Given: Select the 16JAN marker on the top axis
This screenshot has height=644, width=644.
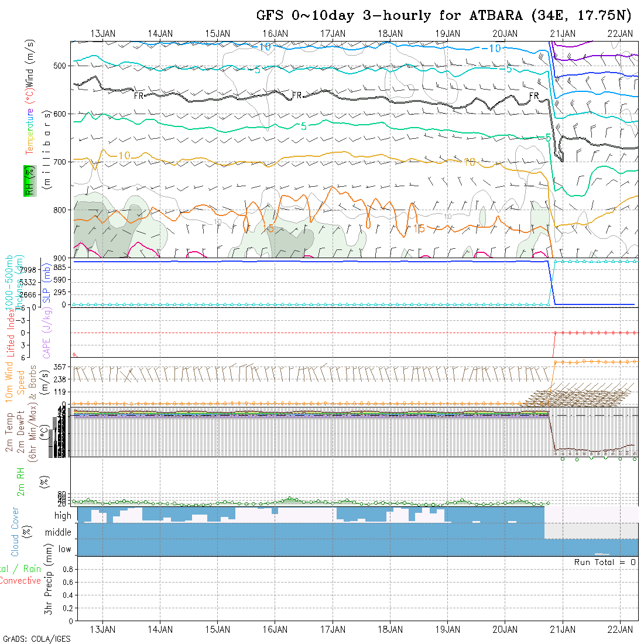Looking at the screenshot, I should (275, 34).
